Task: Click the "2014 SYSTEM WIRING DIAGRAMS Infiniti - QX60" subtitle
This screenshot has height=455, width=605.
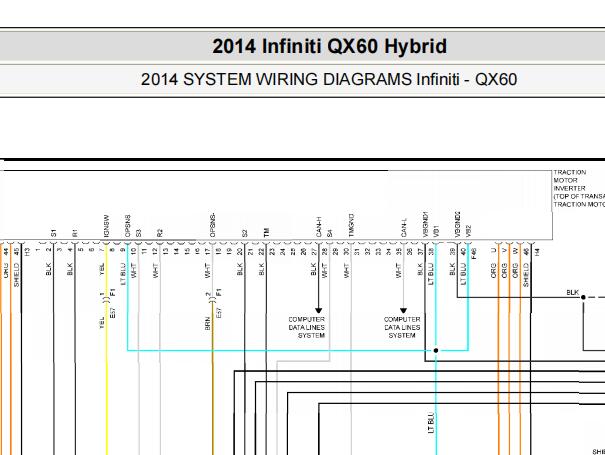Action: coord(329,79)
